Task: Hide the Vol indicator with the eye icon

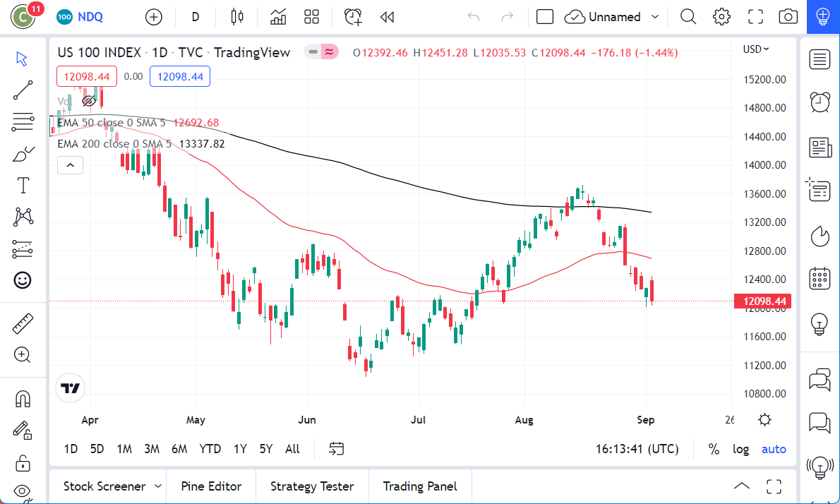Action: [x=89, y=101]
